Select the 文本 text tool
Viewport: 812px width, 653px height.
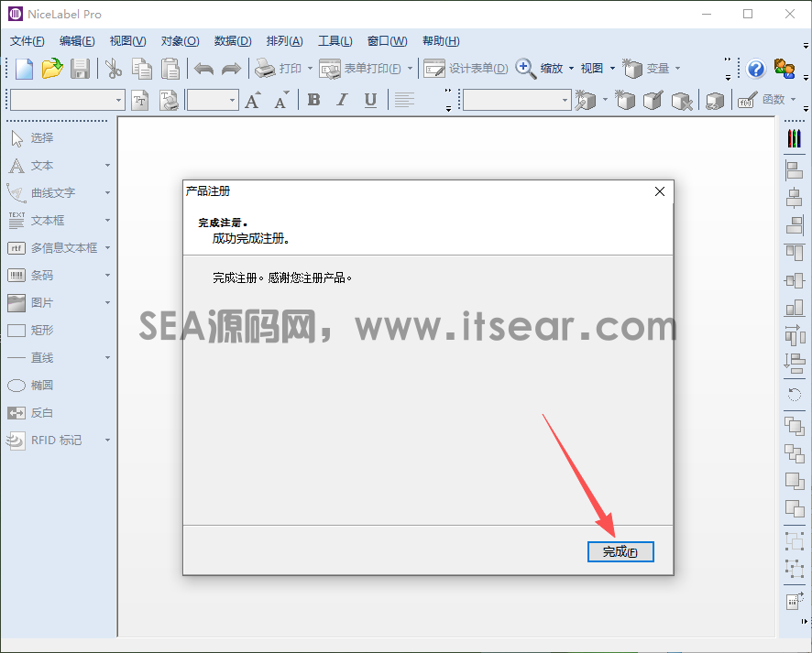[31, 166]
